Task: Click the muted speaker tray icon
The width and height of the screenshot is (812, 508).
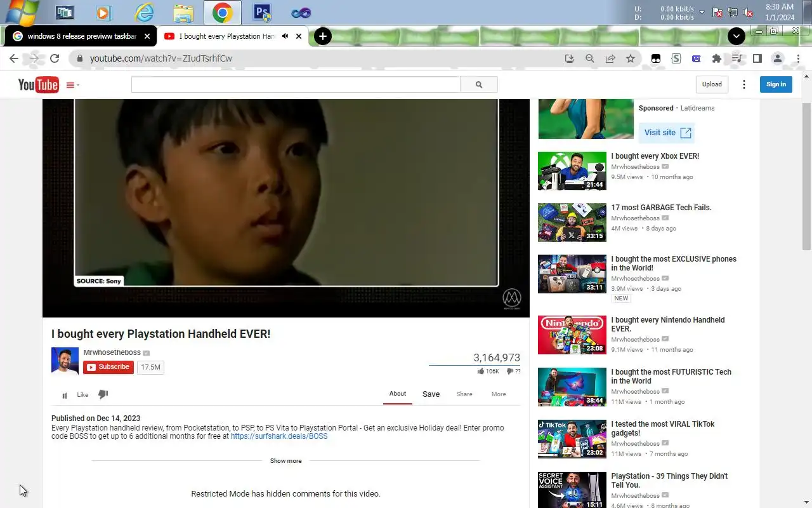Action: click(748, 12)
